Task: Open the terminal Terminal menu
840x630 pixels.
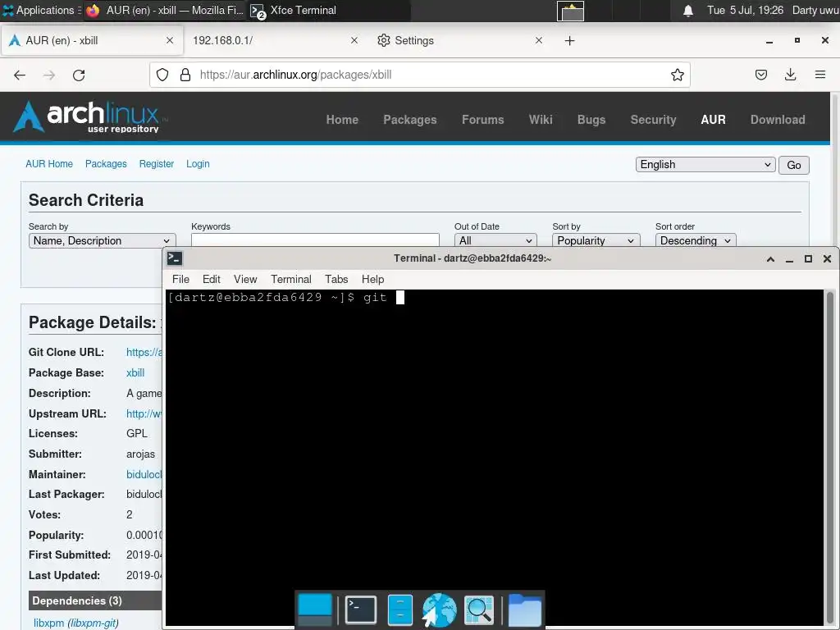Action: (291, 279)
